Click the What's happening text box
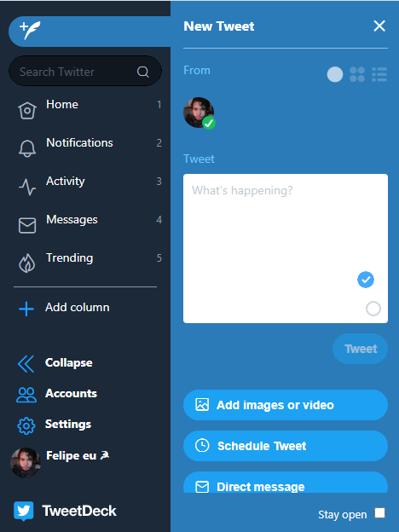This screenshot has height=532, width=399. pos(286,248)
